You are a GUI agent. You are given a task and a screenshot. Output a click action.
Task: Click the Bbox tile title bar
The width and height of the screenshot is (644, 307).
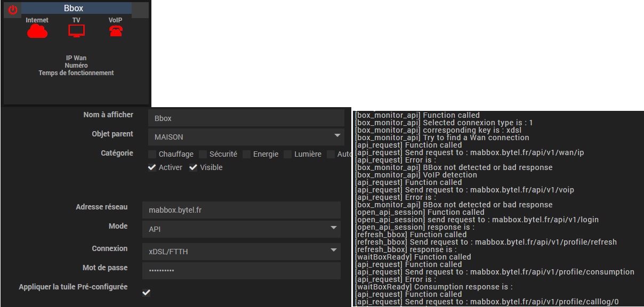(x=76, y=9)
